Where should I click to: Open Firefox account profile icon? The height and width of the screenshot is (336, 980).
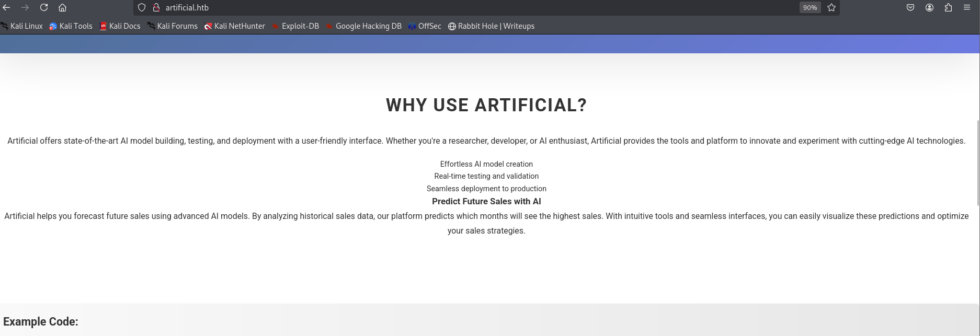point(929,7)
